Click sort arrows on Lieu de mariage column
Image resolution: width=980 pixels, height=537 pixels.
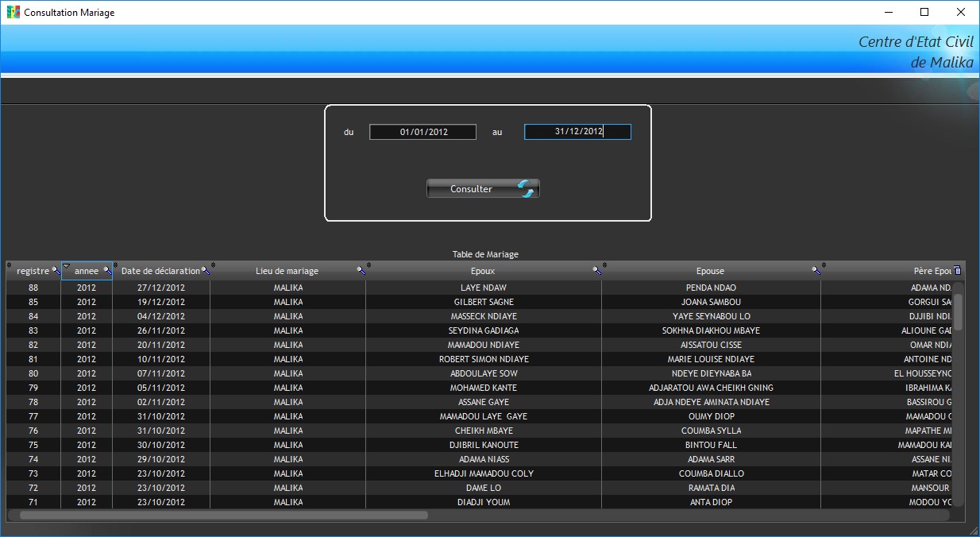[213, 265]
